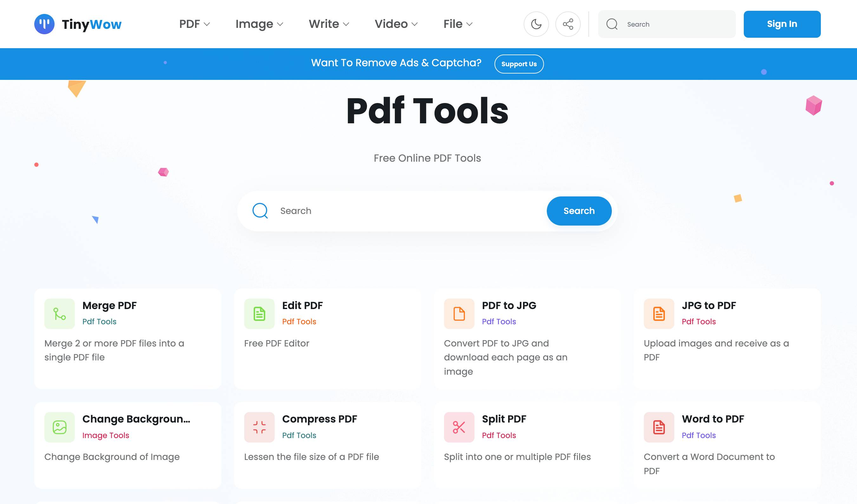The height and width of the screenshot is (504, 857).
Task: Open the Write menu
Action: pos(329,24)
